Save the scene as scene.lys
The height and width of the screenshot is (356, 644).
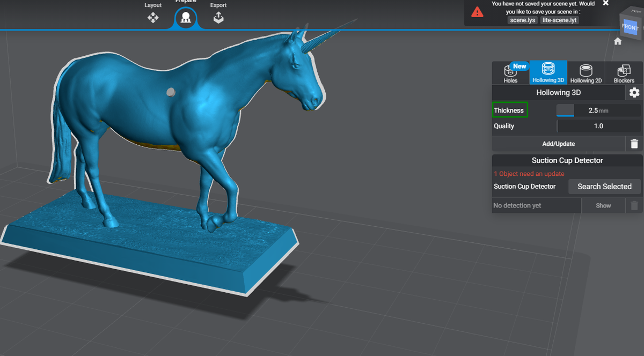522,20
